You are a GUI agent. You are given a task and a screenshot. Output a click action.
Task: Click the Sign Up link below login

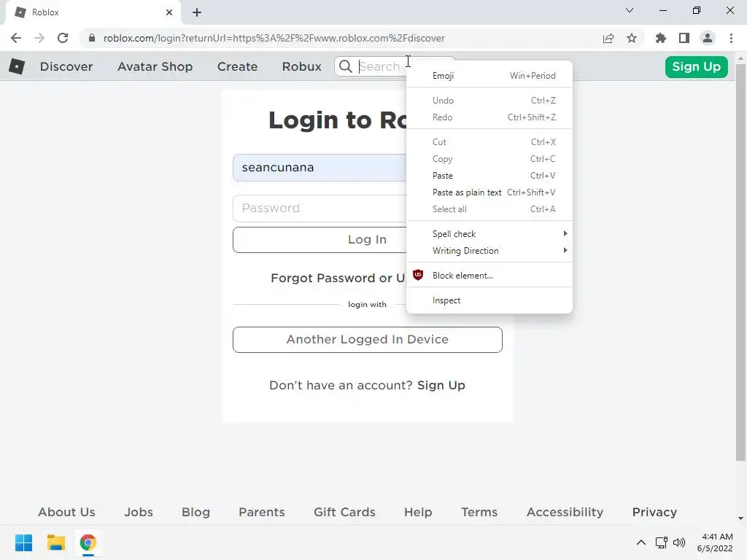click(x=441, y=385)
